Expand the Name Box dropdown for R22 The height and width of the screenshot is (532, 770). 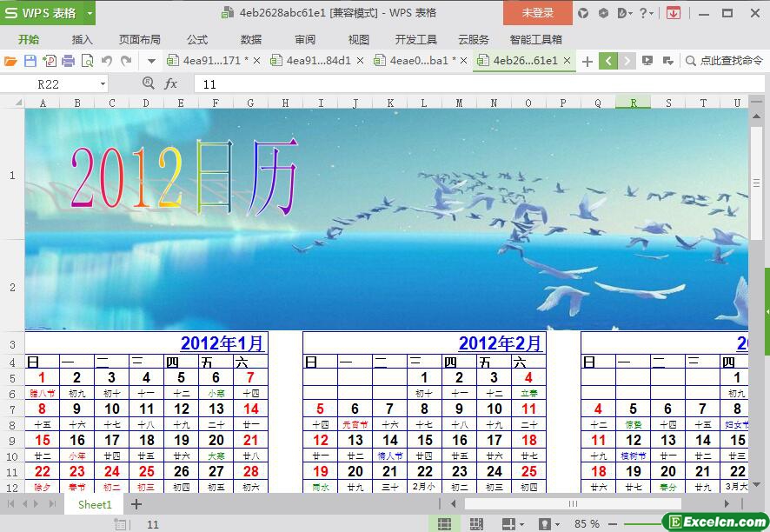pos(103,83)
